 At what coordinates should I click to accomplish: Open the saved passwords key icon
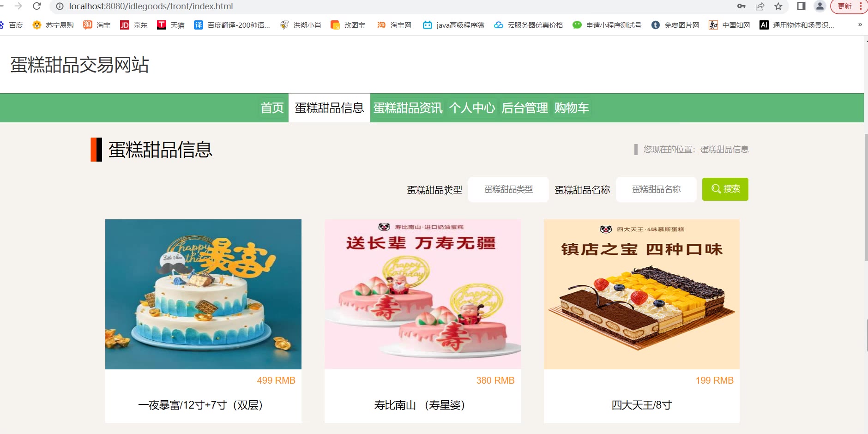(x=741, y=6)
